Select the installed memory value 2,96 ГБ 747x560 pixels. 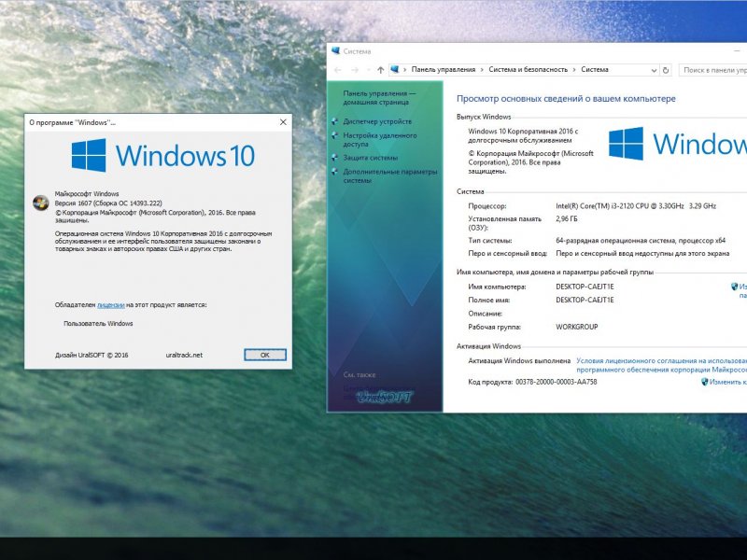tap(567, 219)
